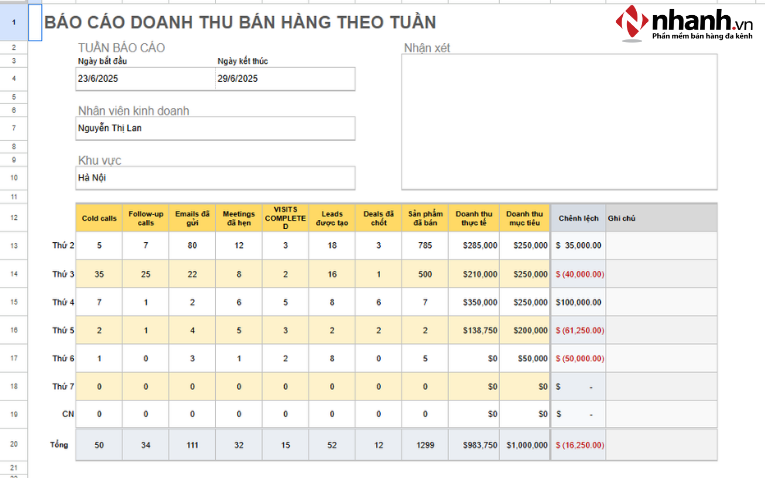Select the Leads được tạo header cell
Screen dimensions: 765x478
[332, 218]
